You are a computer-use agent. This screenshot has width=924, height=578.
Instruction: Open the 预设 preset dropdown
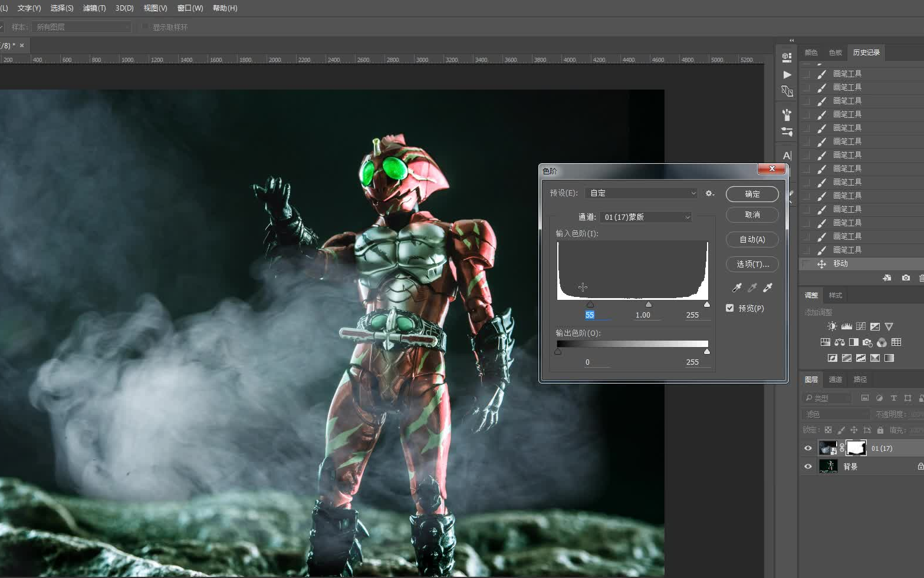642,193
